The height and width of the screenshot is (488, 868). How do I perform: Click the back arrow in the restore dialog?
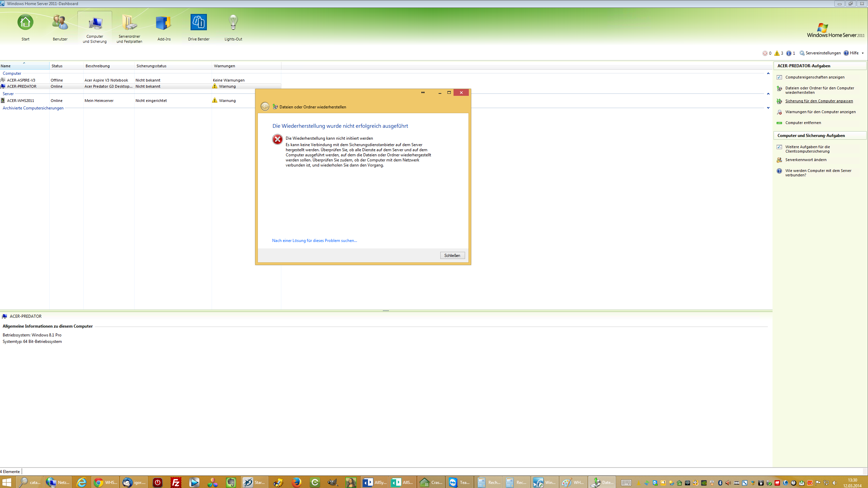coord(265,106)
